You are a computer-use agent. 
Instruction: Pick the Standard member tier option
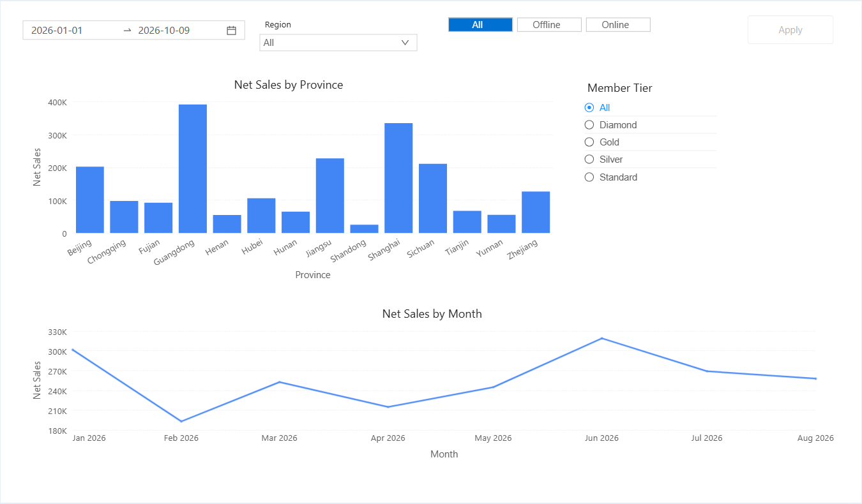click(x=589, y=177)
